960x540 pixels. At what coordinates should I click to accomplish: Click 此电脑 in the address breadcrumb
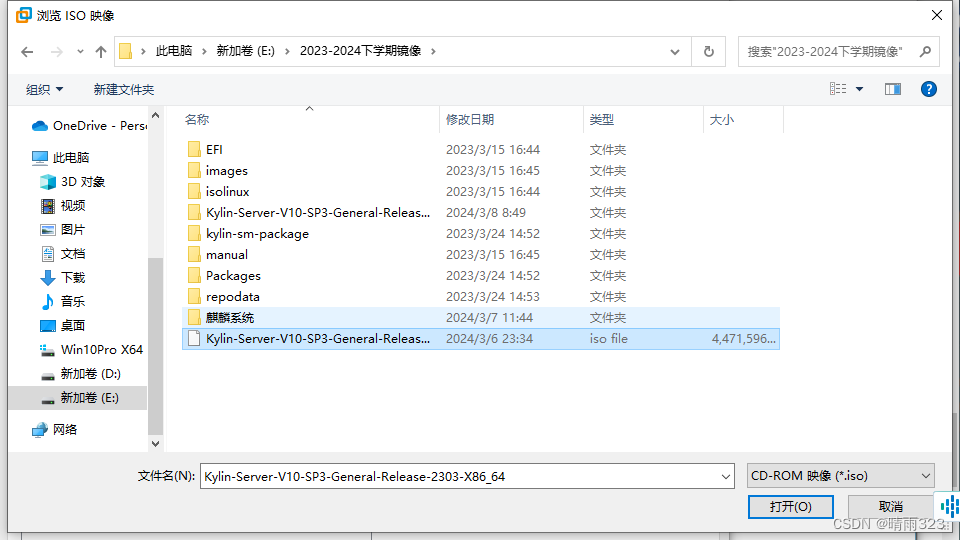174,51
